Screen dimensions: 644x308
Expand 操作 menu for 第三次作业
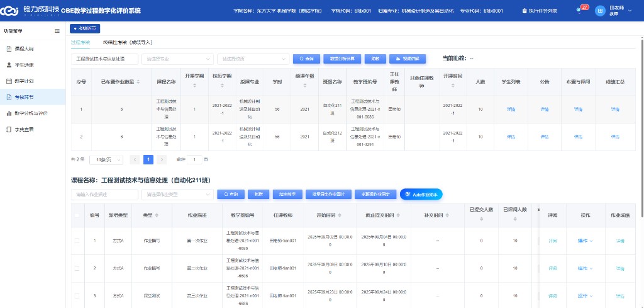click(x=586, y=295)
